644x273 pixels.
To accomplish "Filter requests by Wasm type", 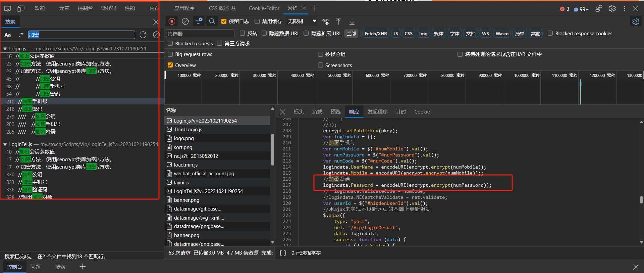I will (502, 34).
